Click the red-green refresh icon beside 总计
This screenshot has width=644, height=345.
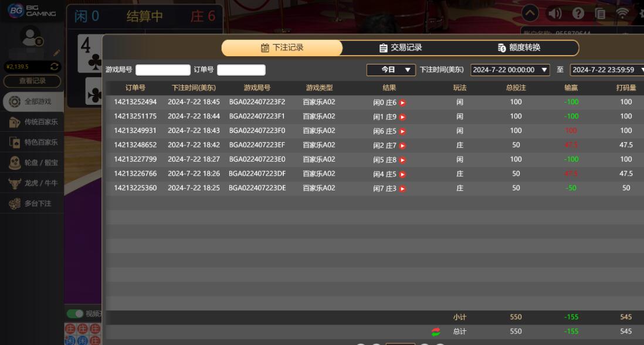pyautogui.click(x=436, y=332)
